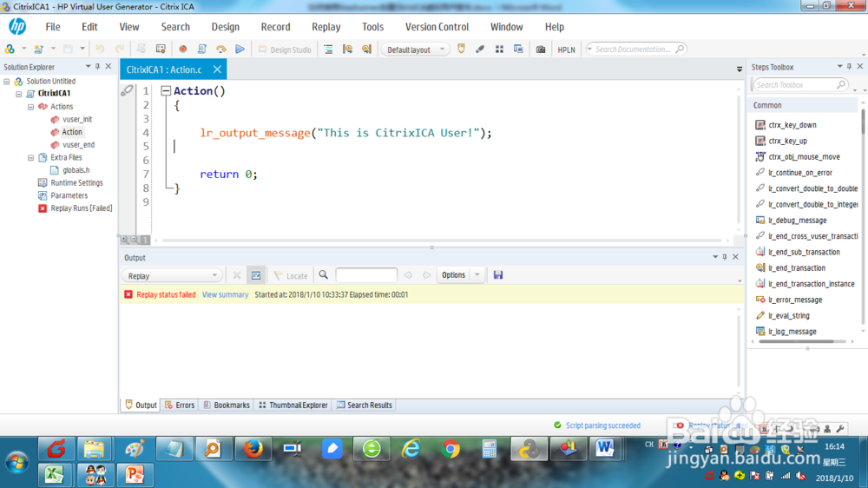
Task: Click the Redo toolbar icon
Action: pos(120,49)
